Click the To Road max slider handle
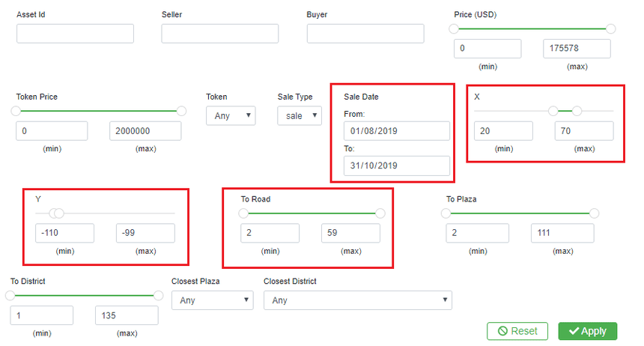Image resolution: width=644 pixels, height=346 pixels. coord(380,213)
